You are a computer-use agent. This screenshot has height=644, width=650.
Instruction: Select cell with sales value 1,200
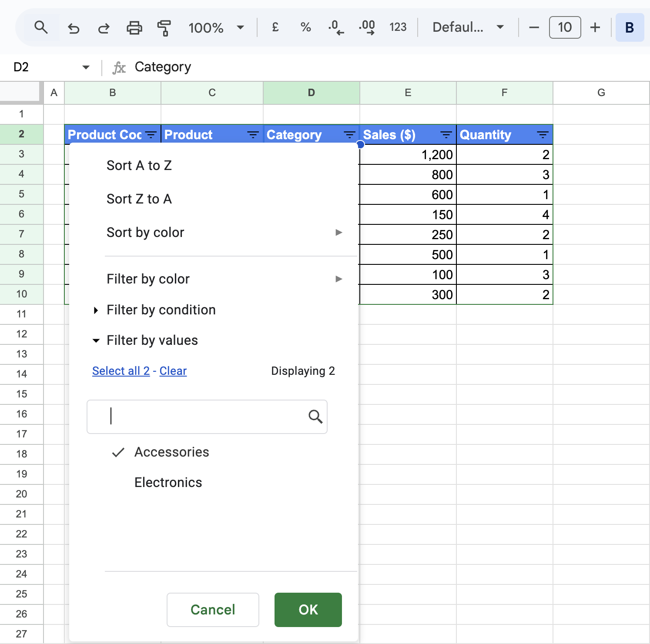click(408, 155)
